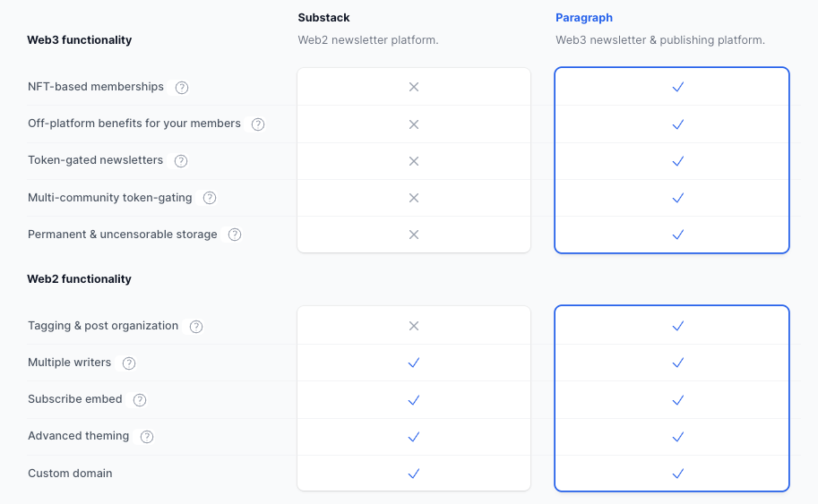Click Substack X mark for NFT-based memberships

414,87
